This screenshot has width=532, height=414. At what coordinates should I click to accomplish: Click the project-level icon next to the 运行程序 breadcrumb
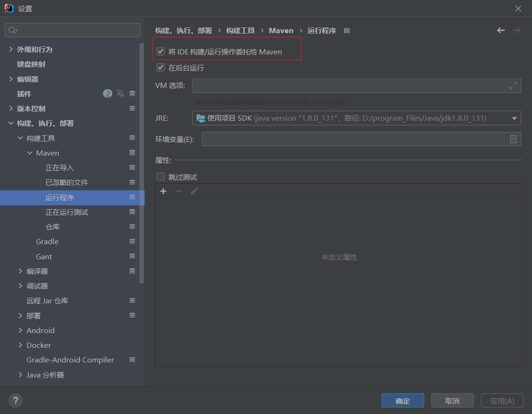click(347, 31)
